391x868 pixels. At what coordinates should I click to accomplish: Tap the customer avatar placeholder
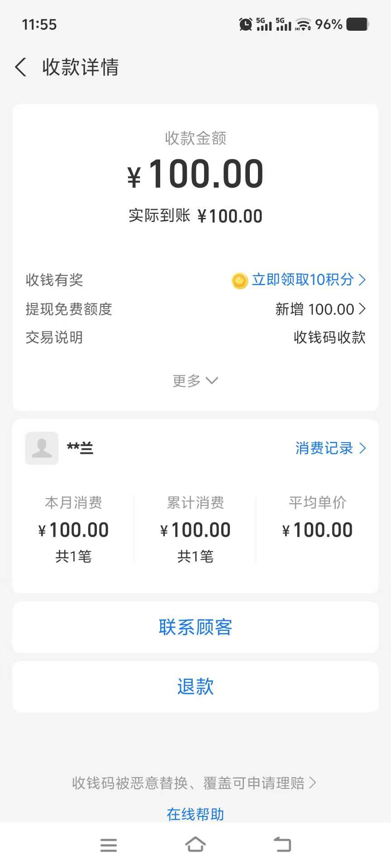[42, 448]
